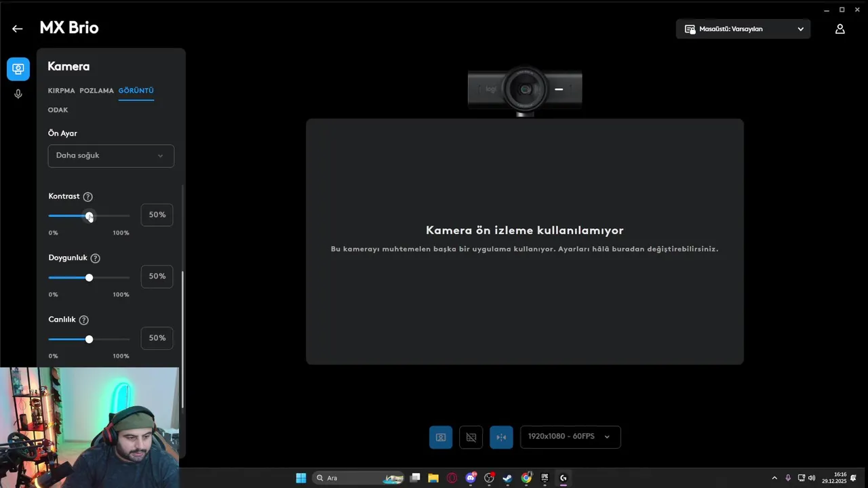This screenshot has height=488, width=868.
Task: Open the notifications bell icon
Action: [x=854, y=478]
